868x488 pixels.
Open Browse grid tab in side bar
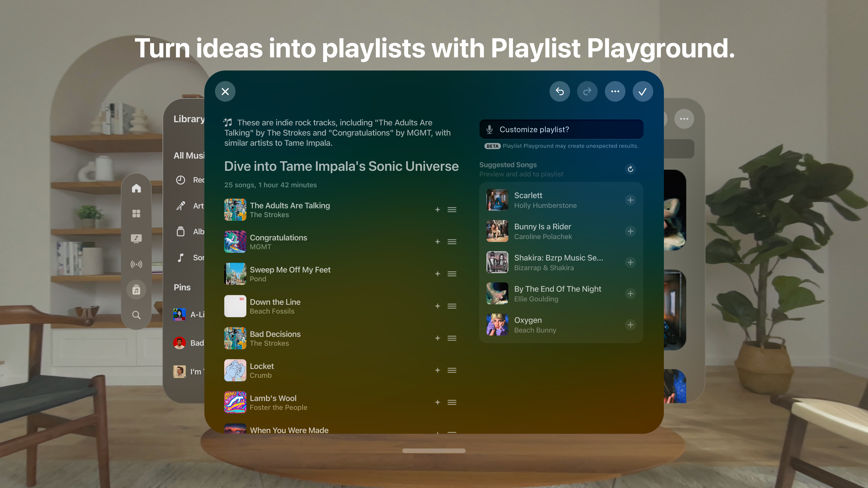[x=136, y=213]
